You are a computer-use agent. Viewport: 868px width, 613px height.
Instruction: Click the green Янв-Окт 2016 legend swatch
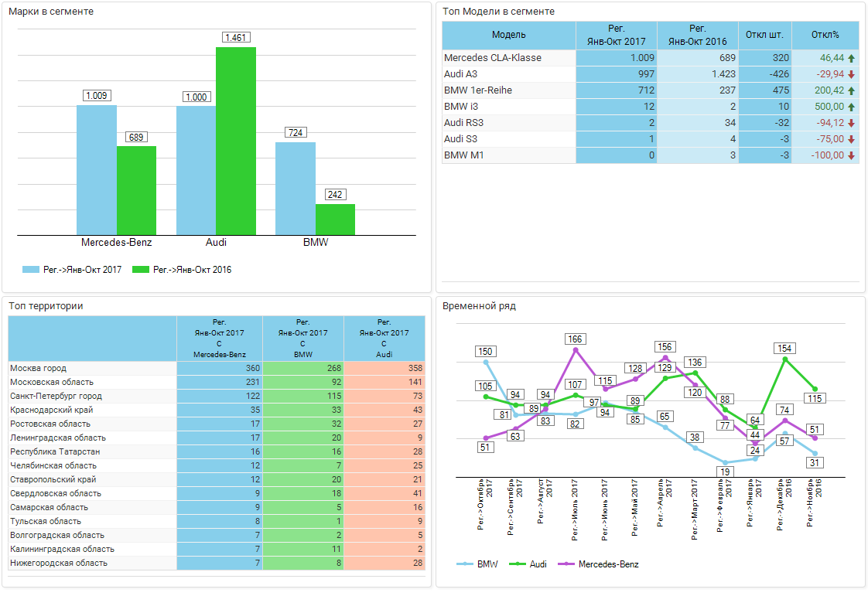pos(140,270)
